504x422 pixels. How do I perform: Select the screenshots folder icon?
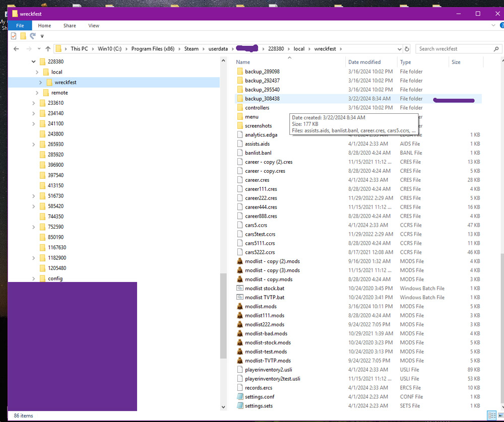tap(240, 125)
